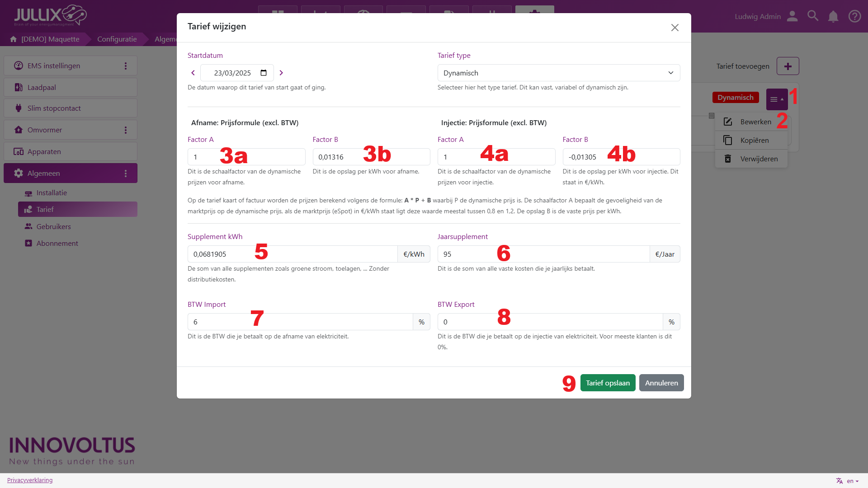The image size is (868, 488).
Task: Open EMS instellingen three-dot menu
Action: point(126,66)
